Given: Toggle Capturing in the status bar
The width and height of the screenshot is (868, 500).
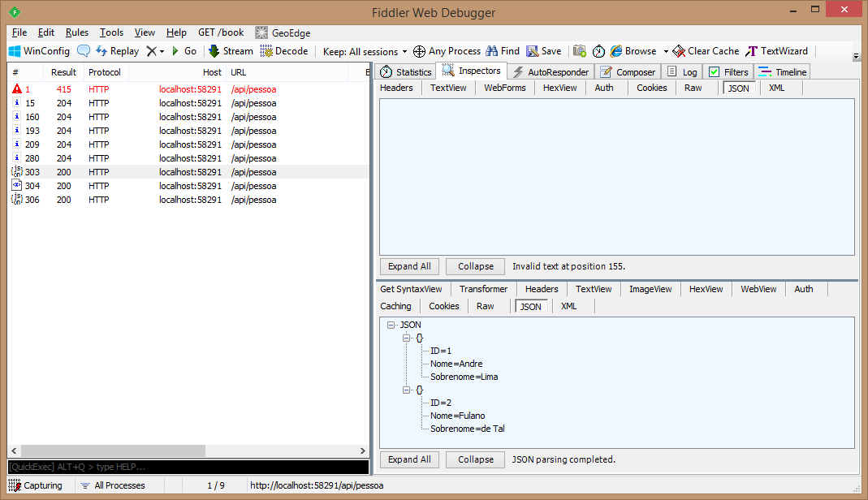Looking at the screenshot, I should (36, 485).
